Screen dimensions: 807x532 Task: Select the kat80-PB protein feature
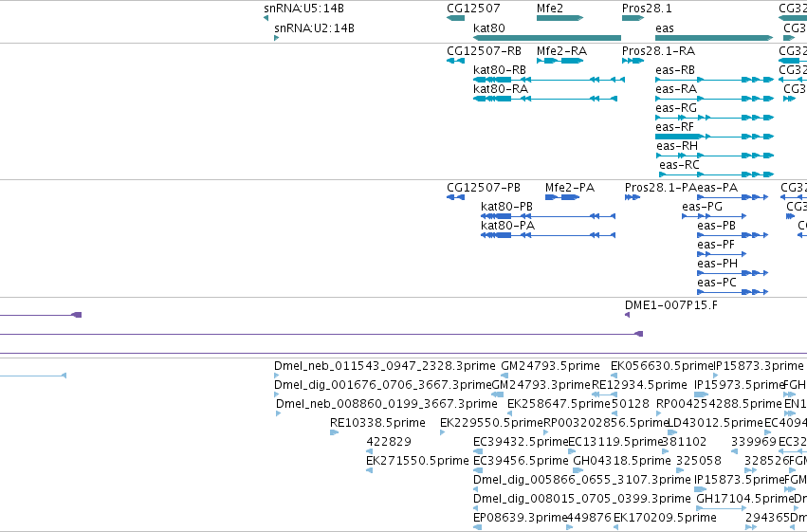tap(547, 216)
